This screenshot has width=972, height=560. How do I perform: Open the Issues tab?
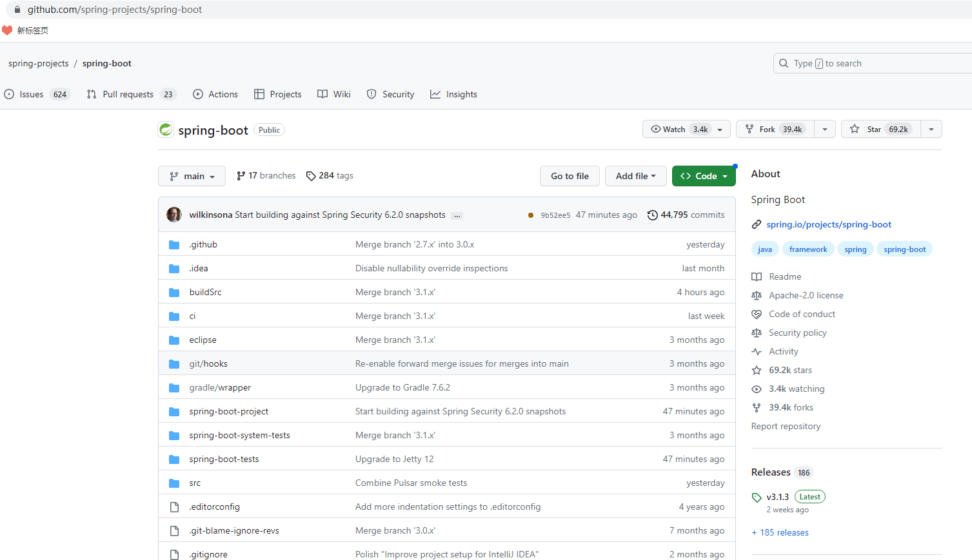pyautogui.click(x=37, y=94)
